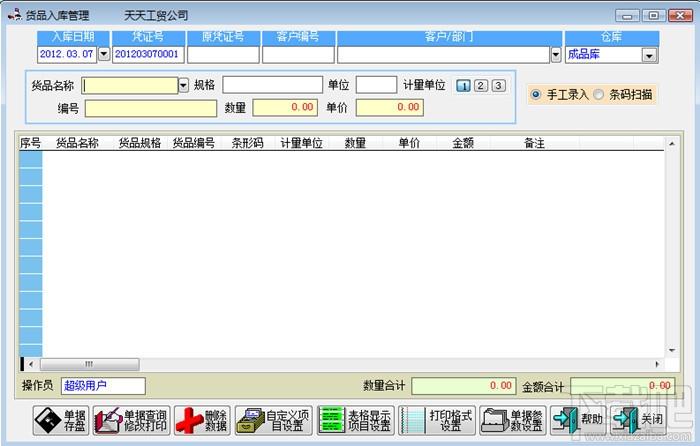
Task: Expand the 客户/部门 dropdown list
Action: [x=556, y=55]
